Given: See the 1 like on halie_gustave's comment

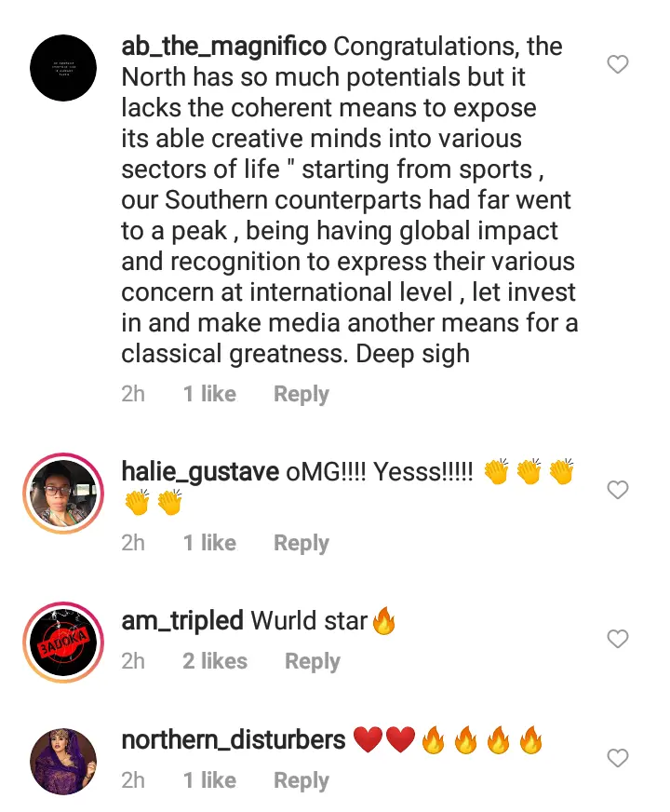Looking at the screenshot, I should [x=209, y=543].
